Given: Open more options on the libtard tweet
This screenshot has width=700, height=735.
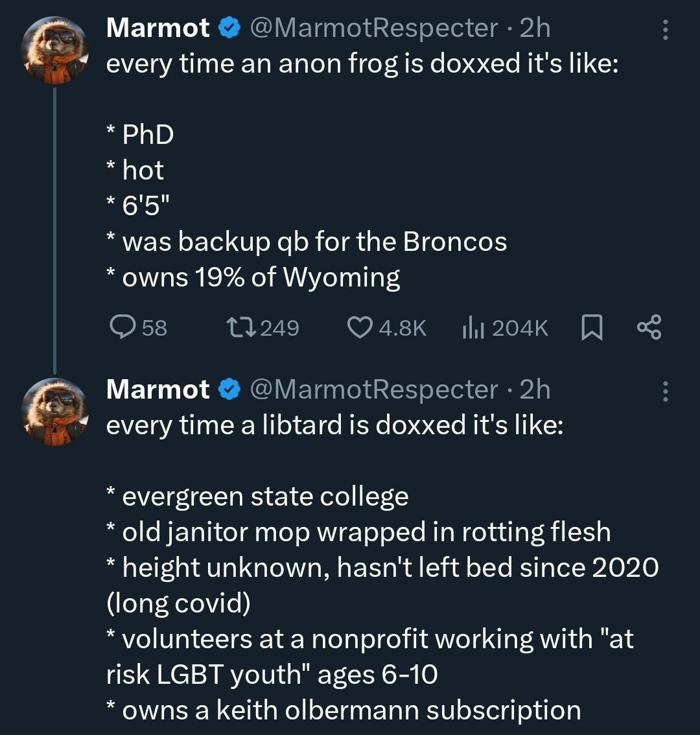Looking at the screenshot, I should [664, 391].
